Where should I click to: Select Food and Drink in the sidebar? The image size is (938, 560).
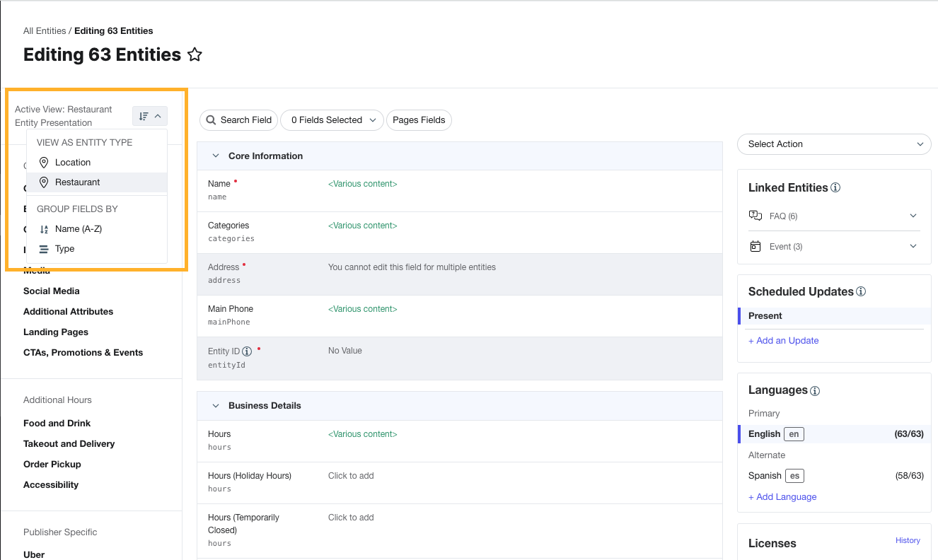57,423
